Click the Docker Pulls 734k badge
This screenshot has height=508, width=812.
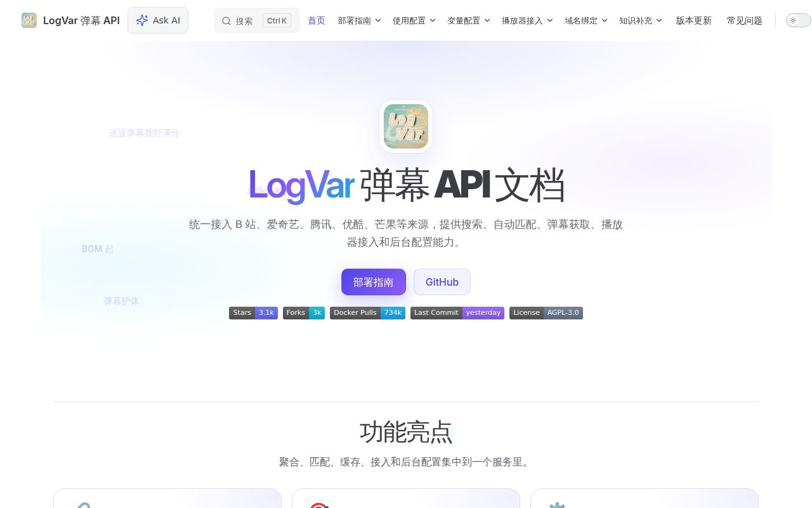[x=367, y=312]
